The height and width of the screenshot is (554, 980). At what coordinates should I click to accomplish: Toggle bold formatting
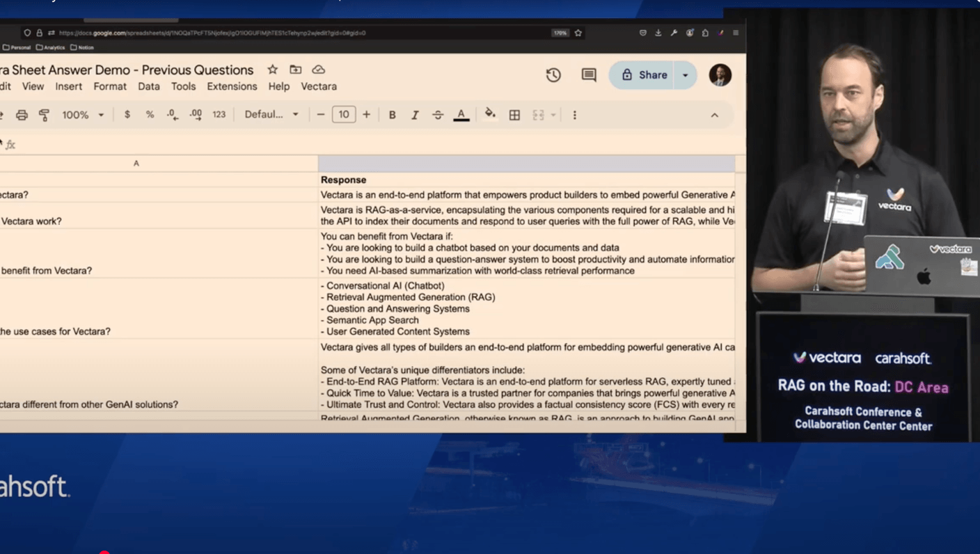pos(392,115)
